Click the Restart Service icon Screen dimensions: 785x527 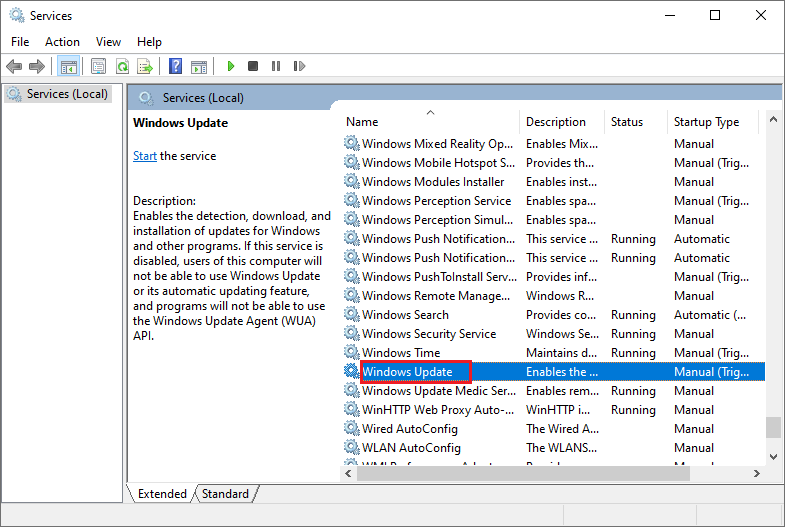coord(299,66)
